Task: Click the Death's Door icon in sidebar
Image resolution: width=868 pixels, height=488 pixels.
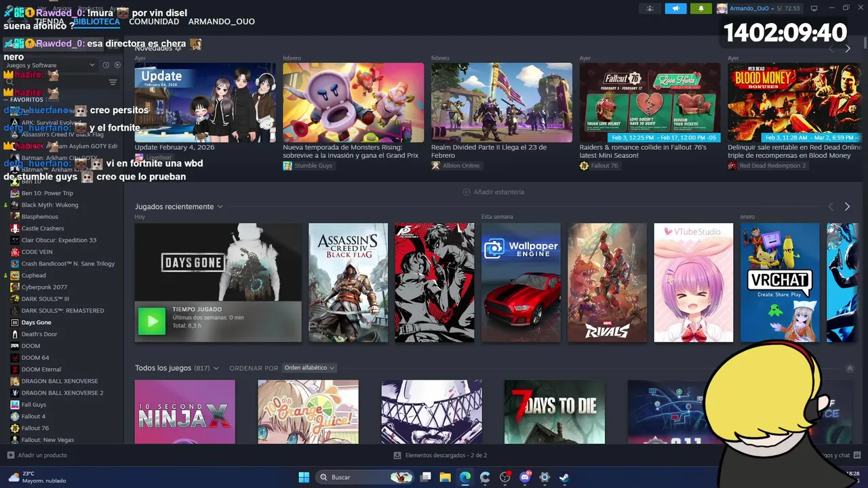Action: (x=15, y=334)
